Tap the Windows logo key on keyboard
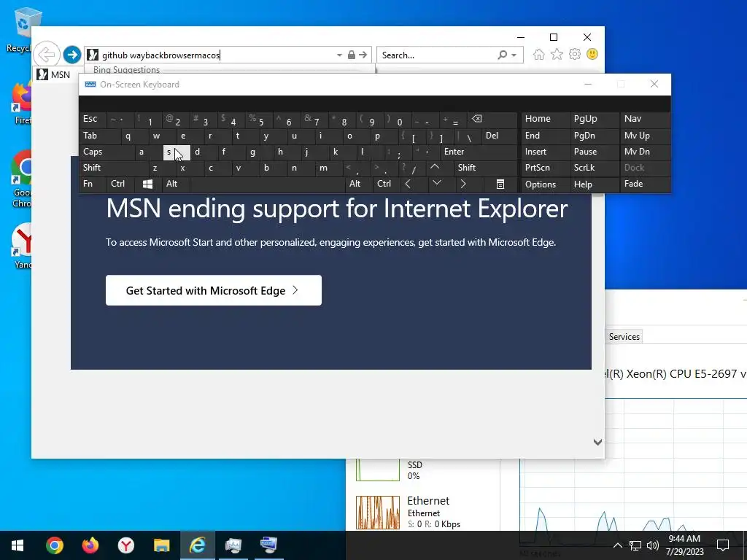747x560 pixels. coord(147,184)
